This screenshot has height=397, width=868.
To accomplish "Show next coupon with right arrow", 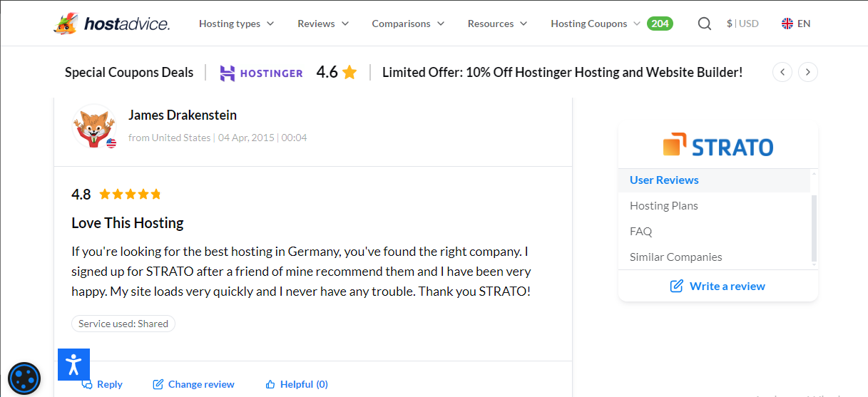I will click(808, 72).
